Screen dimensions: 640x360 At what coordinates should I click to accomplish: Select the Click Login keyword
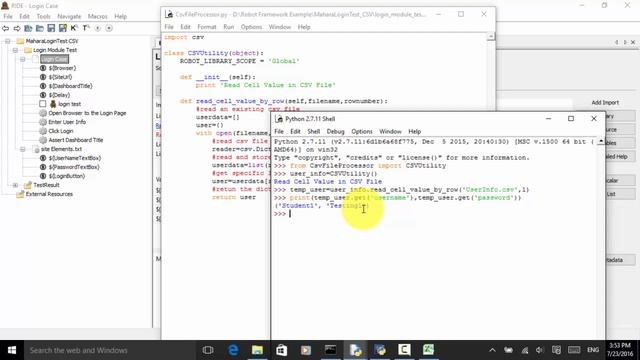[x=61, y=131]
